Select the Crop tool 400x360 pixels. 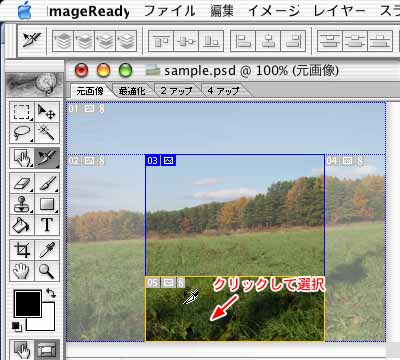click(22, 250)
